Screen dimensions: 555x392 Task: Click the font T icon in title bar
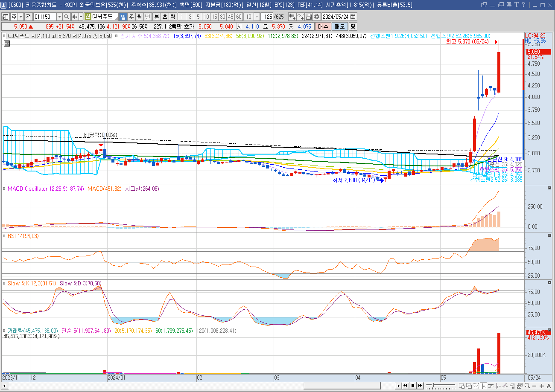point(517,5)
